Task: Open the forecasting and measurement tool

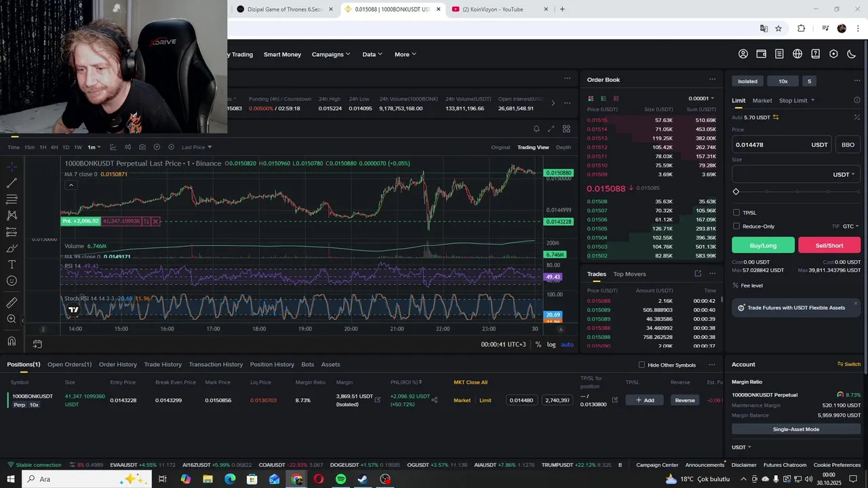Action: 12,232
